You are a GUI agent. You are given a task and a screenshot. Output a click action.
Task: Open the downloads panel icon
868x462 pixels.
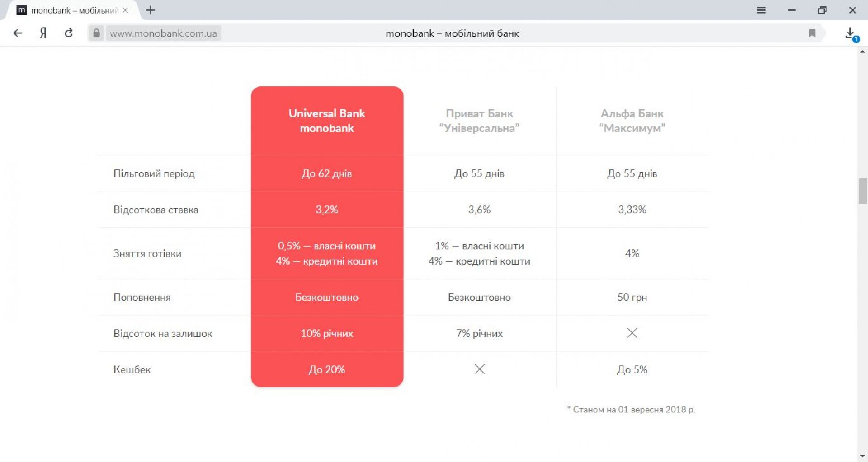(850, 33)
